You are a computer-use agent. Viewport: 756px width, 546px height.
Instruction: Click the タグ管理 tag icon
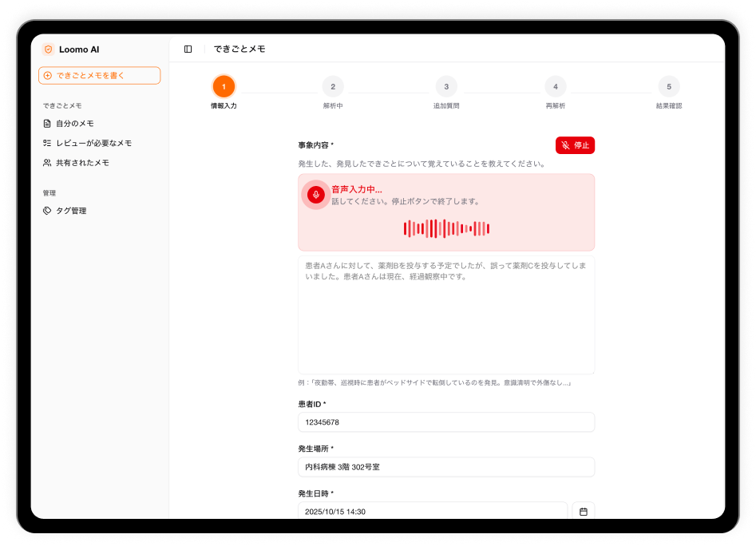click(x=47, y=211)
